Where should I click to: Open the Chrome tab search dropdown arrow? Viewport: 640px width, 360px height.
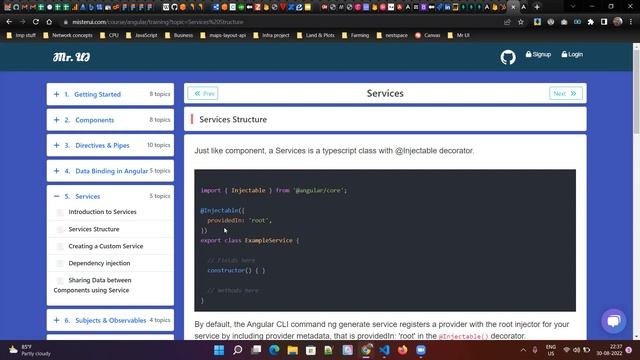[x=573, y=7]
